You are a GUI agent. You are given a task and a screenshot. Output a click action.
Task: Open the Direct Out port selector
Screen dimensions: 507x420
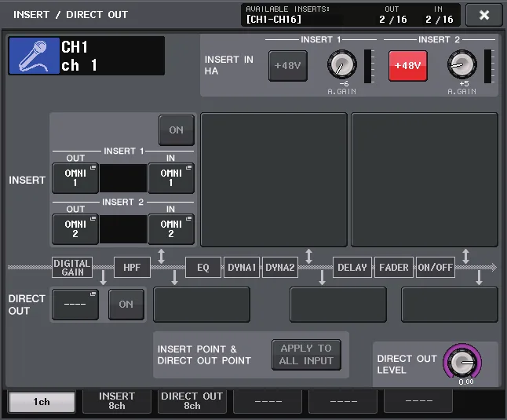pyautogui.click(x=75, y=305)
